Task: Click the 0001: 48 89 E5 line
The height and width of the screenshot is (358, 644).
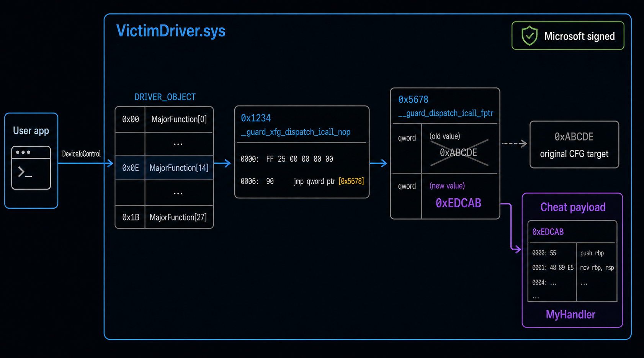Action: click(553, 268)
